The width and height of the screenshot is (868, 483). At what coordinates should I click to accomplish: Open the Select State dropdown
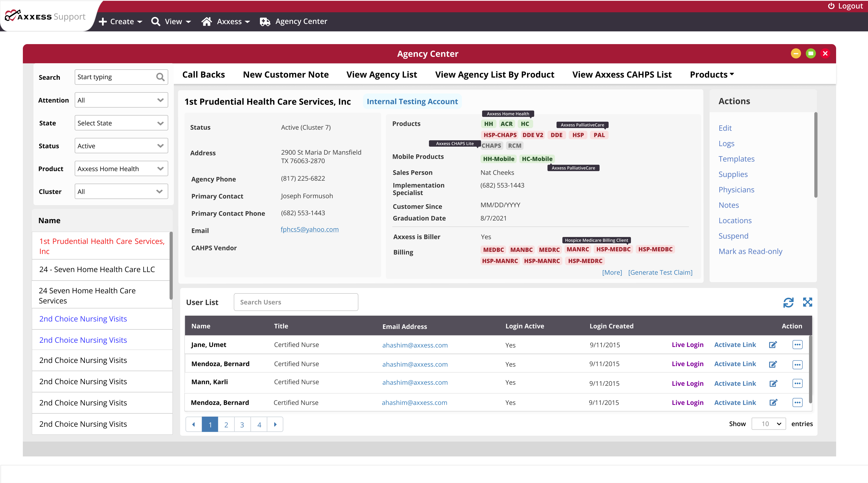[x=121, y=123]
